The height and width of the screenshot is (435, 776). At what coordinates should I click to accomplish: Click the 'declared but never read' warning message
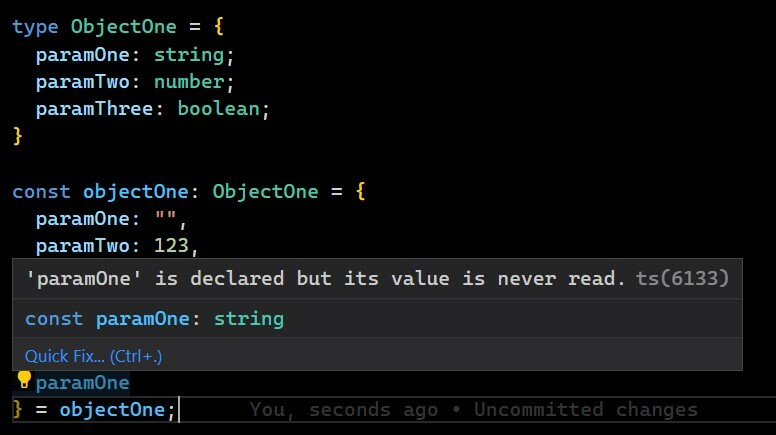point(326,279)
